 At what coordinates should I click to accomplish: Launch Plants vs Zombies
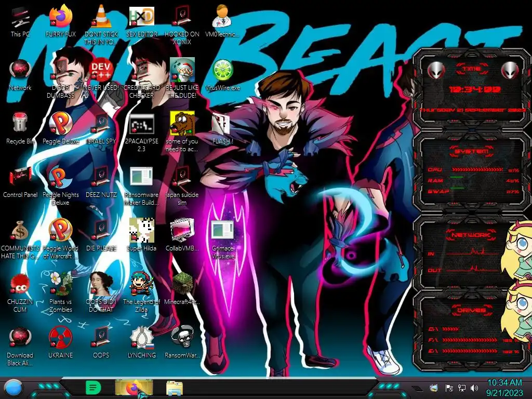60,292
